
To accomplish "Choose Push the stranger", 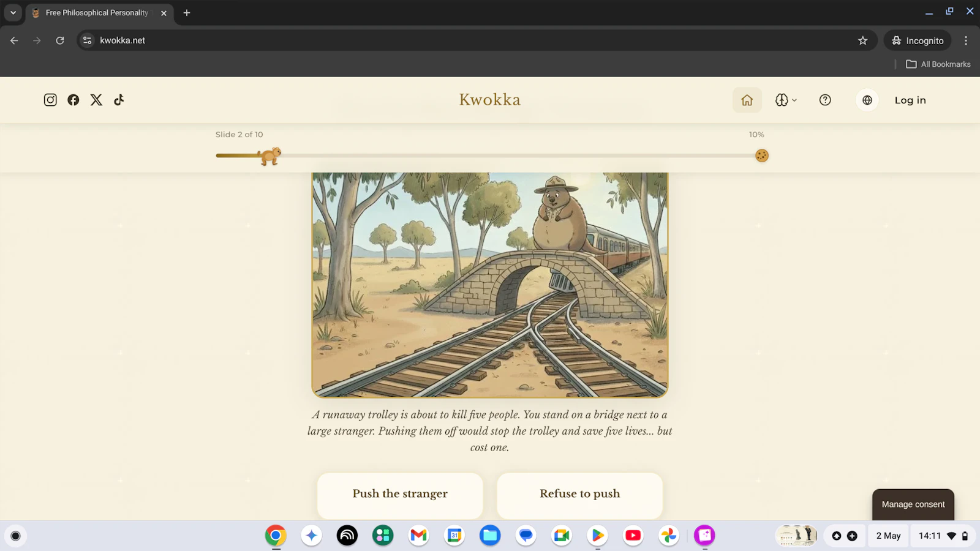I will click(x=400, y=495).
